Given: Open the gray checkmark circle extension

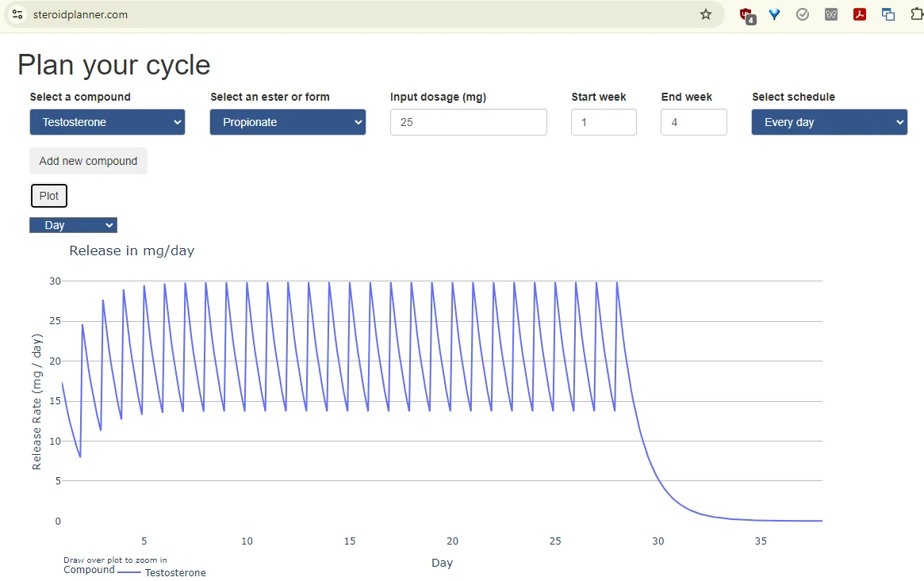Looking at the screenshot, I should [x=803, y=14].
